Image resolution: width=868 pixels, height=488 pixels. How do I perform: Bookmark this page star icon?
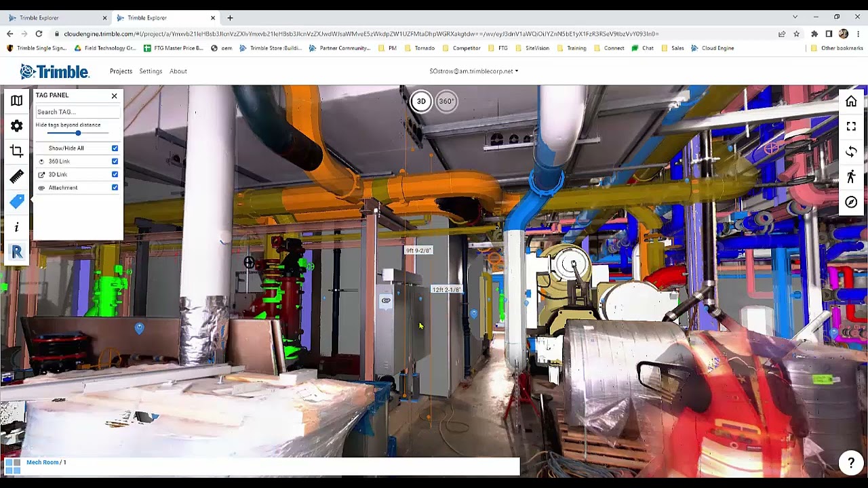796,33
